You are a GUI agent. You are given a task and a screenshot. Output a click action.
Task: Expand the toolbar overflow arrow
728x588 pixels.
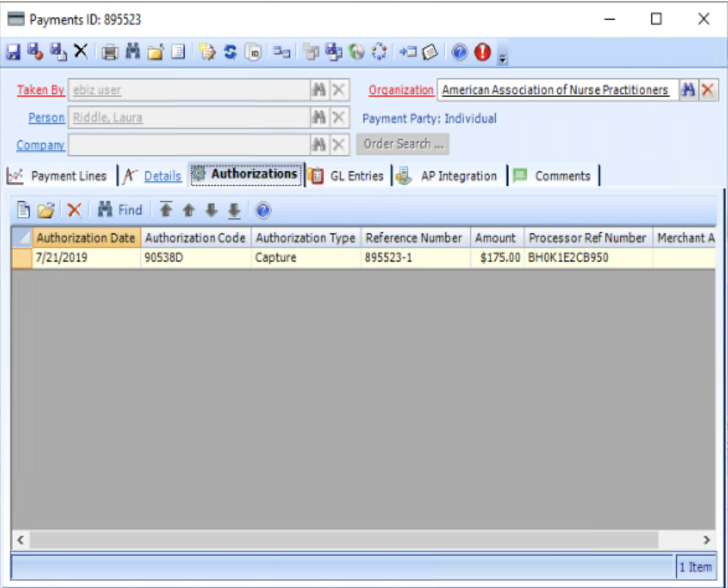pos(502,57)
